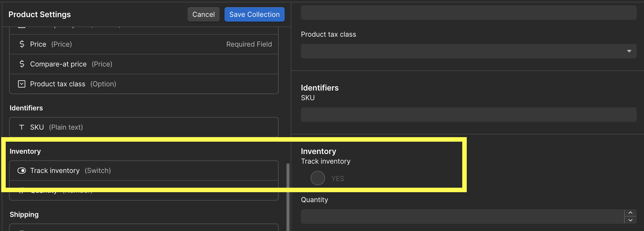Open the Product tax class (Option) field label
The image size is (644, 231).
(73, 84)
